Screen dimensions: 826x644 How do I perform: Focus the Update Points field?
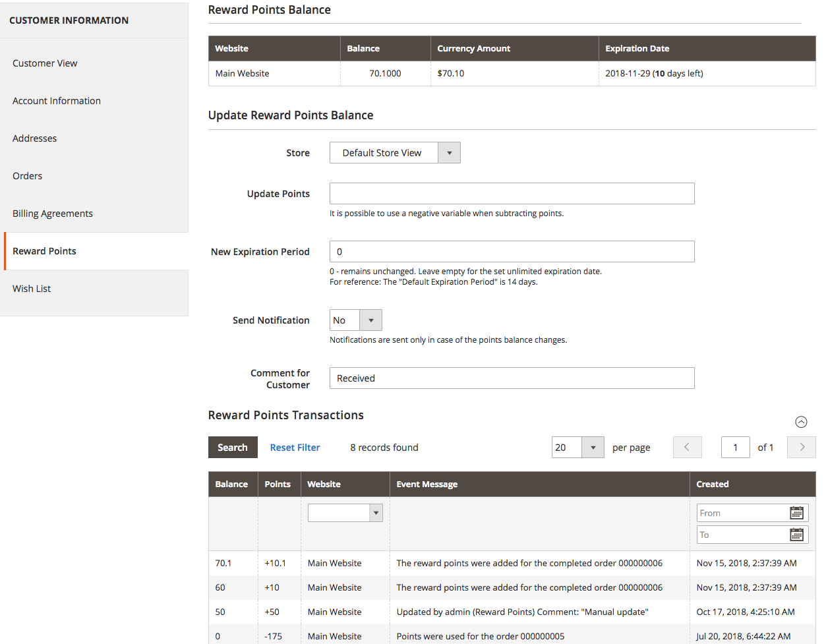click(512, 193)
